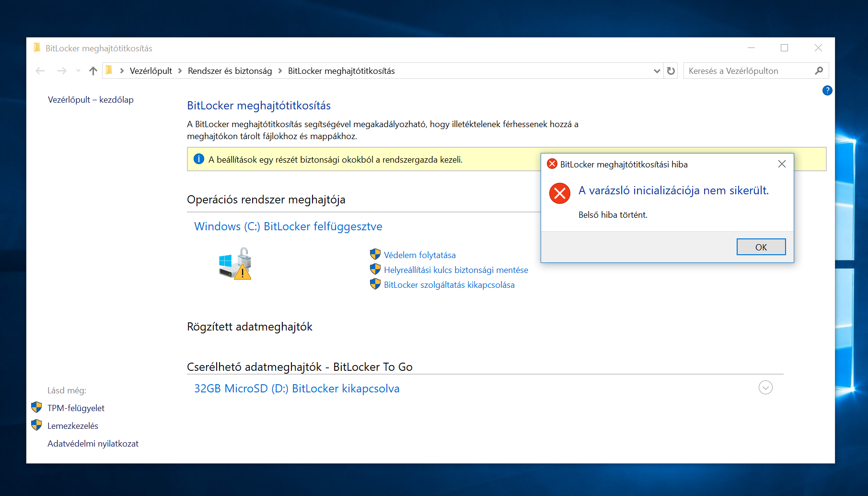Click 'Operációs rendszer meghajtója' section heading
Image resolution: width=868 pixels, height=496 pixels.
point(266,200)
